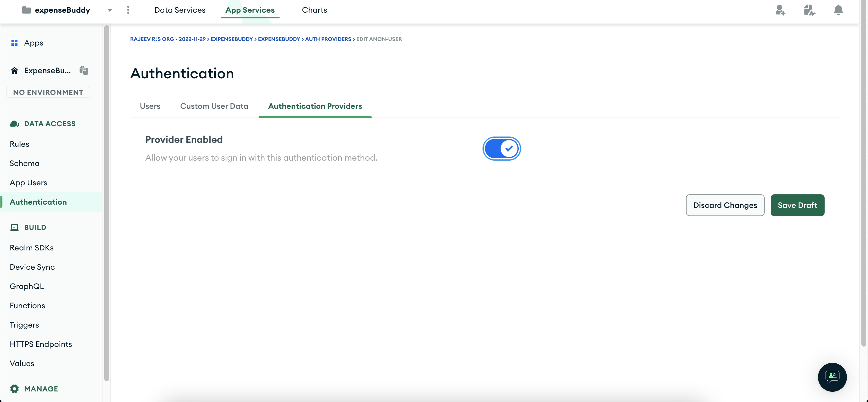Copy the ExpenseBuddy app ID
The height and width of the screenshot is (402, 868).
[83, 71]
